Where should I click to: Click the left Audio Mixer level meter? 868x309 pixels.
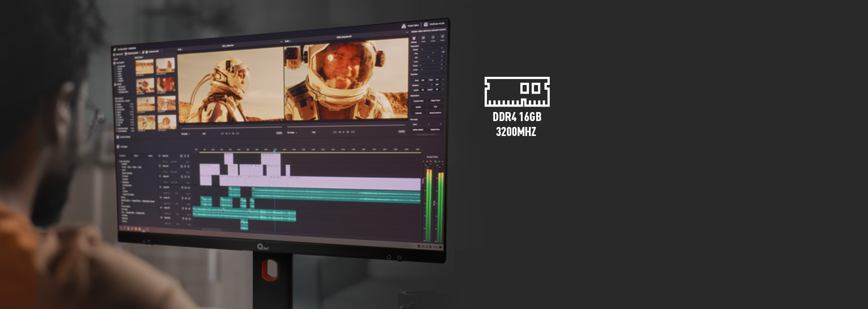tap(429, 206)
